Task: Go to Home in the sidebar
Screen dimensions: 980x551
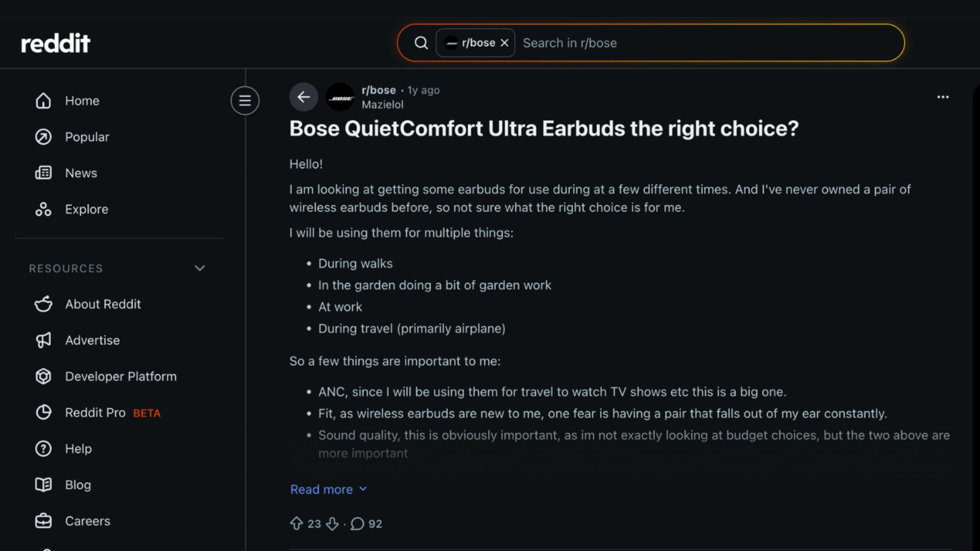Action: click(x=82, y=101)
